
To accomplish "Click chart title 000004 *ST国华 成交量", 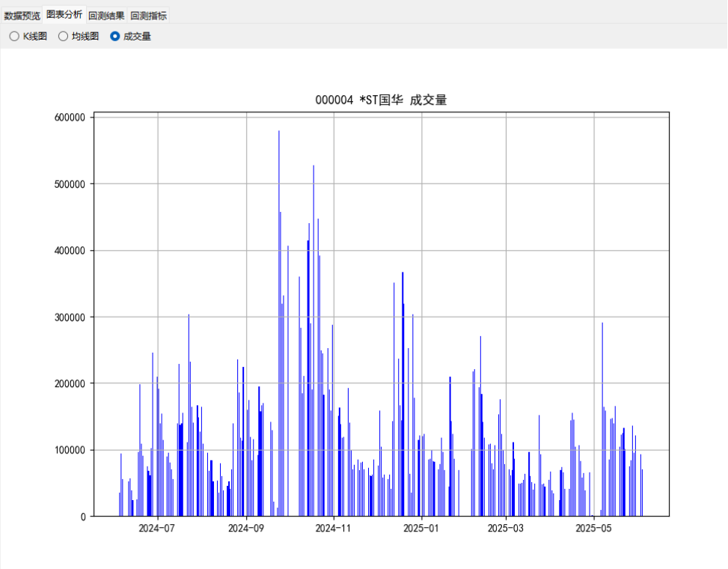I will pos(381,100).
